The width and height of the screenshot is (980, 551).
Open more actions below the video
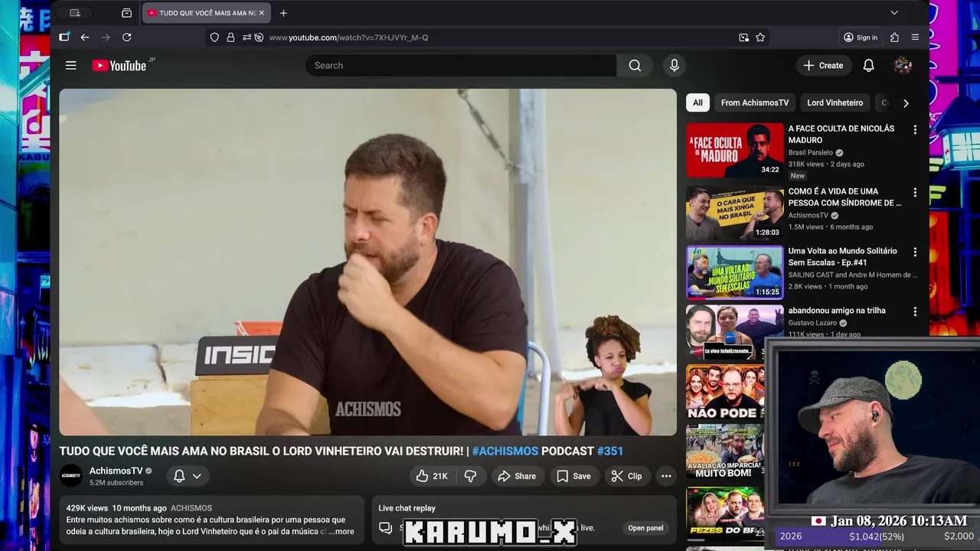click(x=666, y=476)
